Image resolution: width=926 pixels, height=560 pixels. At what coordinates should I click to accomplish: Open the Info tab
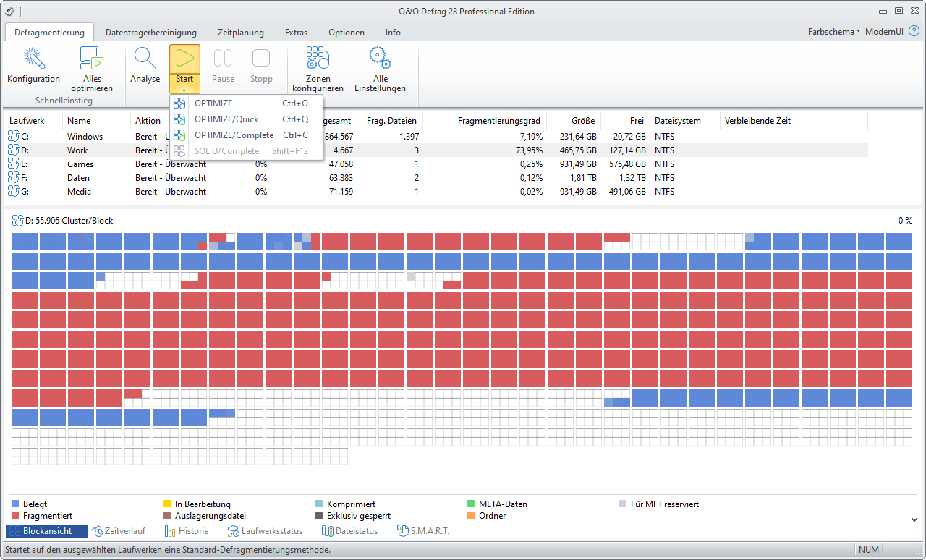coord(393,32)
